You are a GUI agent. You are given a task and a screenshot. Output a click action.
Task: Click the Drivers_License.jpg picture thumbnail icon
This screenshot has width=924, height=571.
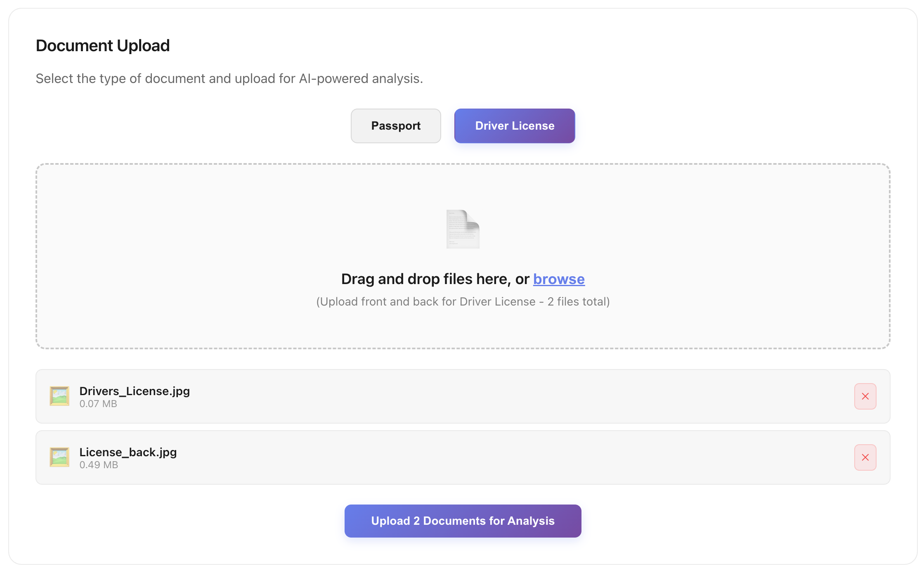pyautogui.click(x=59, y=396)
